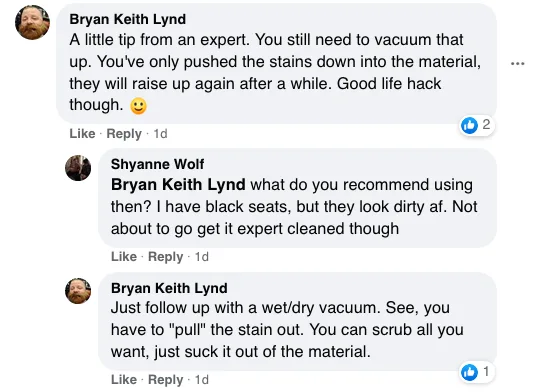
Task: Click the 1d timestamp on Shyanne's comment
Action: point(202,257)
